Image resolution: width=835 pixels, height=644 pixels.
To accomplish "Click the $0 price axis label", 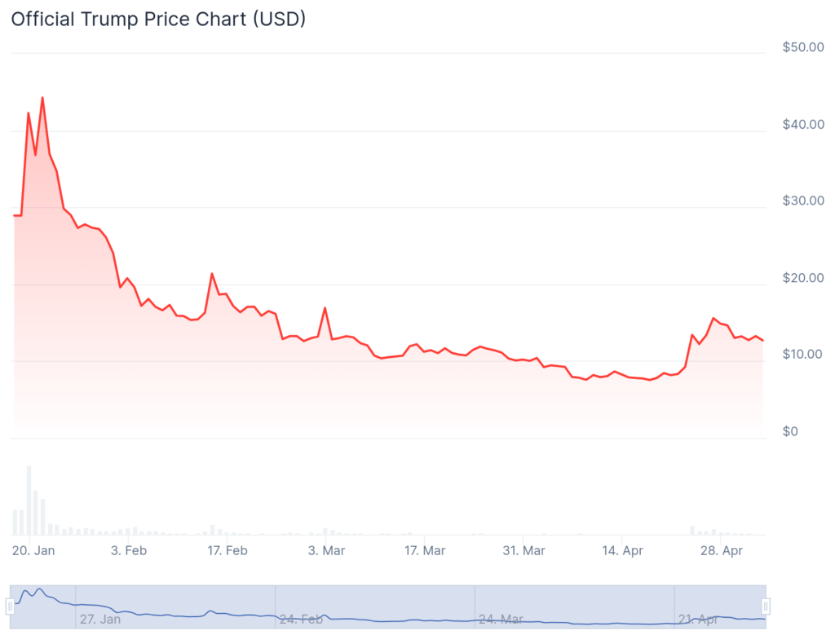I will click(790, 431).
